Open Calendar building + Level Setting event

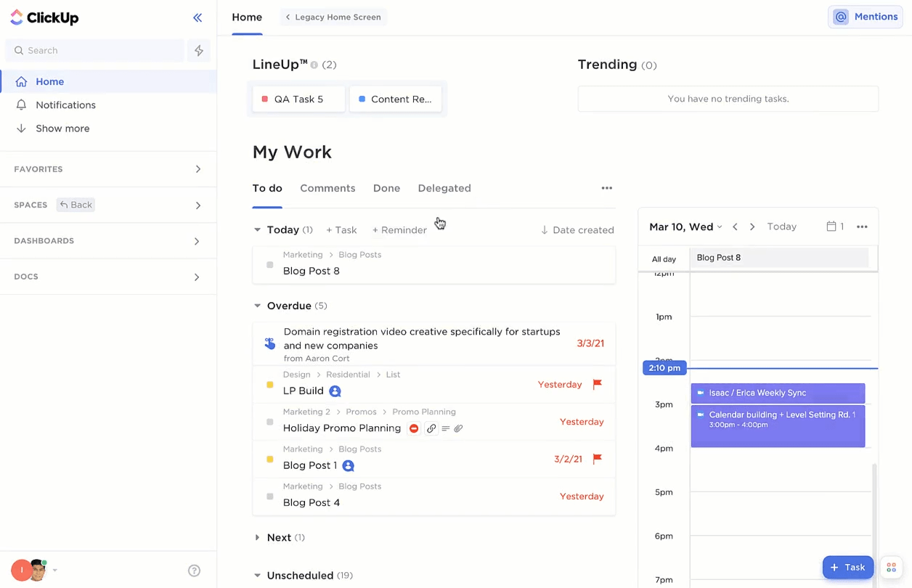click(778, 425)
